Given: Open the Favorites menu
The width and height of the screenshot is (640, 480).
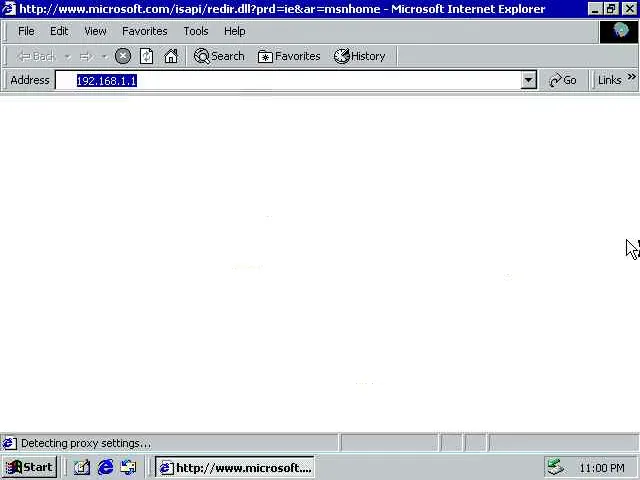Looking at the screenshot, I should tap(144, 31).
